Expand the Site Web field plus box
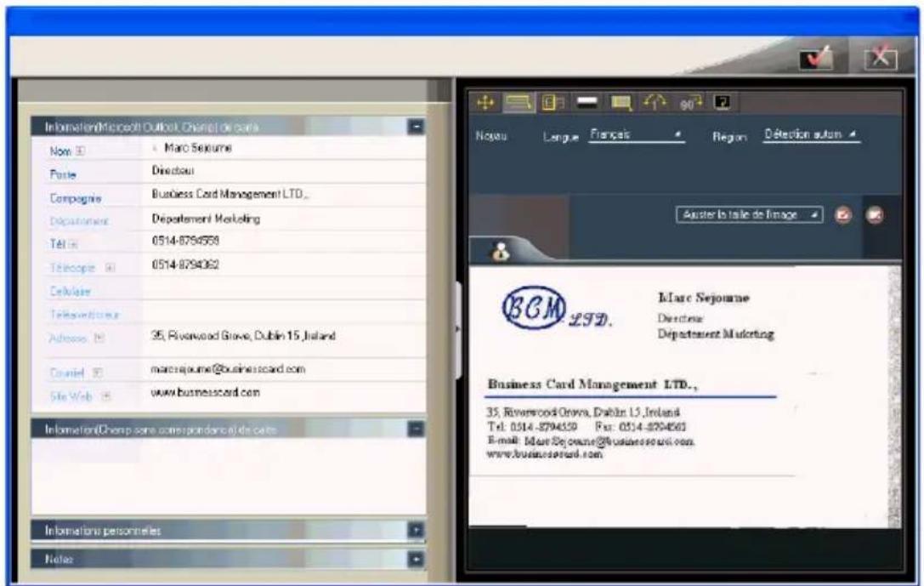The height and width of the screenshot is (586, 924). click(x=106, y=396)
